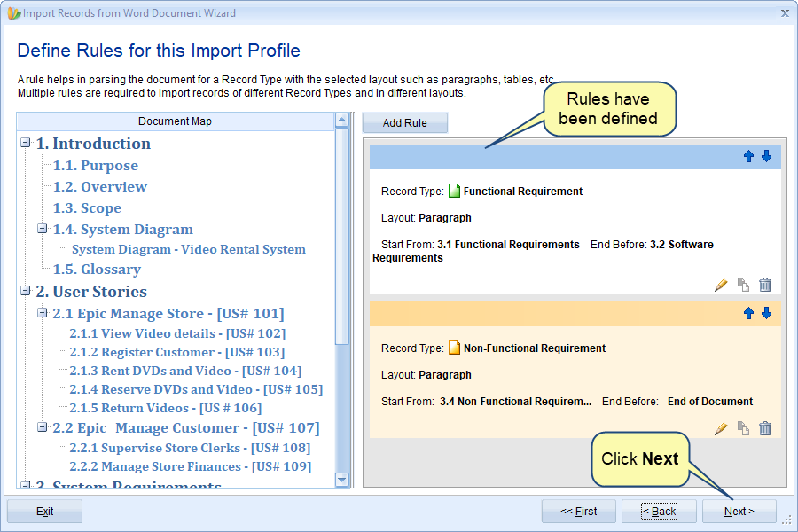Exit the import wizard
Screen dimensions: 798x532
coord(45,511)
